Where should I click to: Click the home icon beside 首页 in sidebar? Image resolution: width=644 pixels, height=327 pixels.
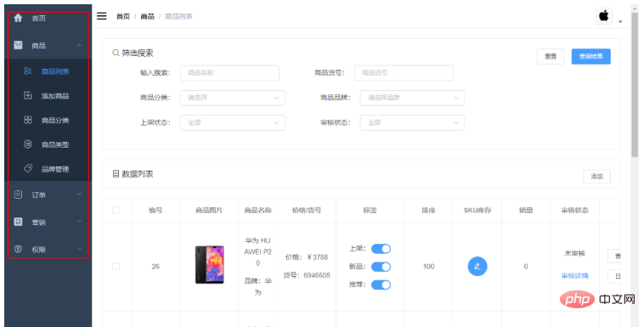click(18, 18)
